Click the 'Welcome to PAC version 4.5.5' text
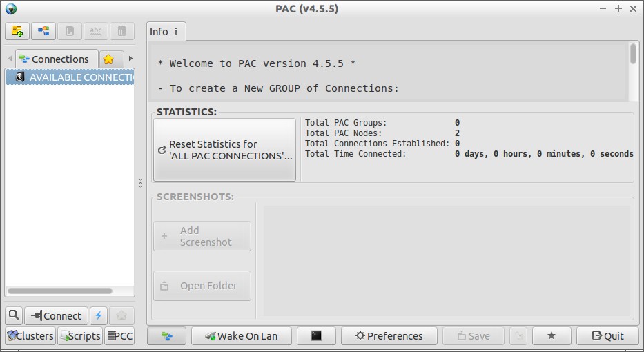 (257, 63)
